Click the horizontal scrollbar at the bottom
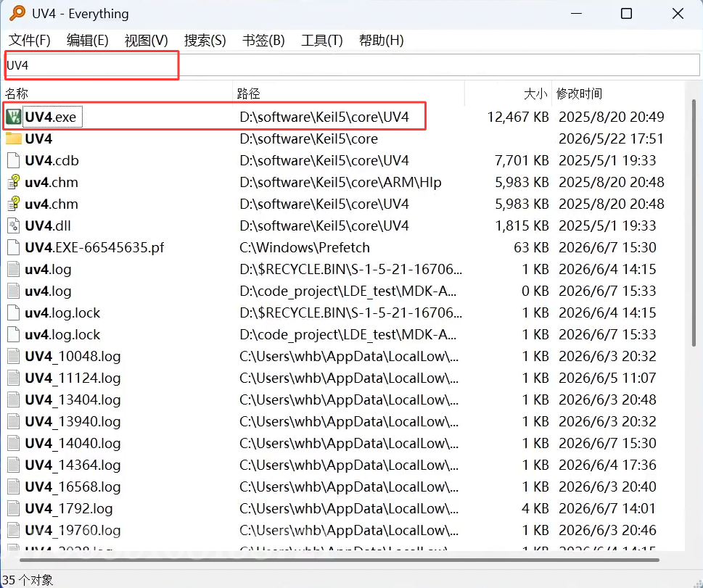 [340, 560]
